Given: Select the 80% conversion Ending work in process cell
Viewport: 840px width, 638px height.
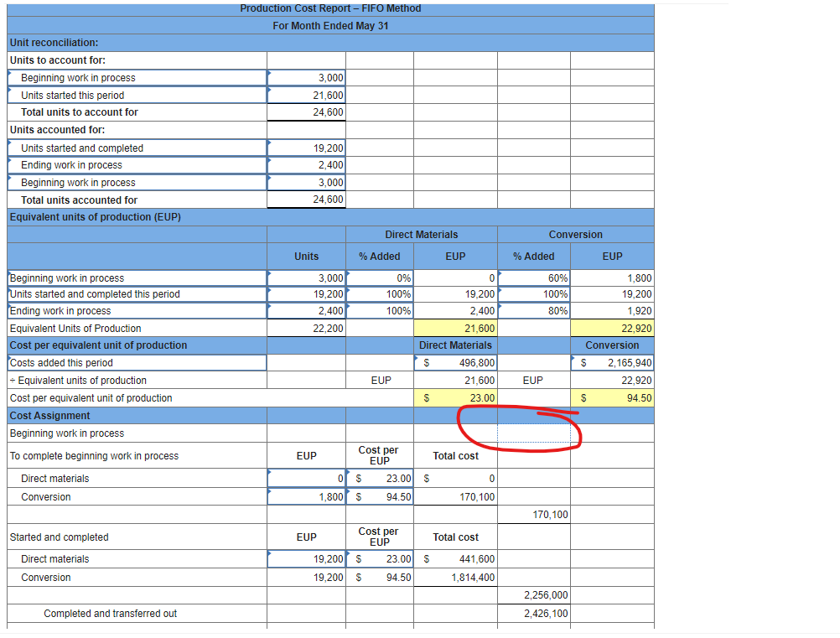Looking at the screenshot, I should click(533, 311).
